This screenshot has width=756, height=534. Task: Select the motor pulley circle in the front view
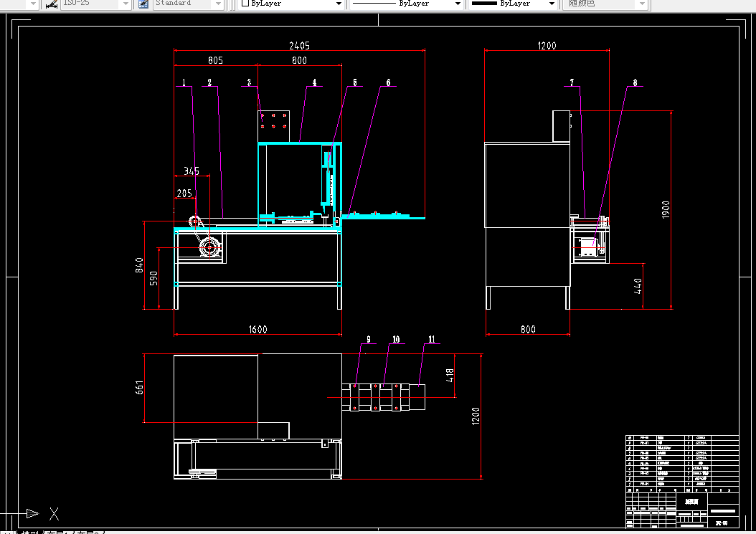tap(209, 247)
